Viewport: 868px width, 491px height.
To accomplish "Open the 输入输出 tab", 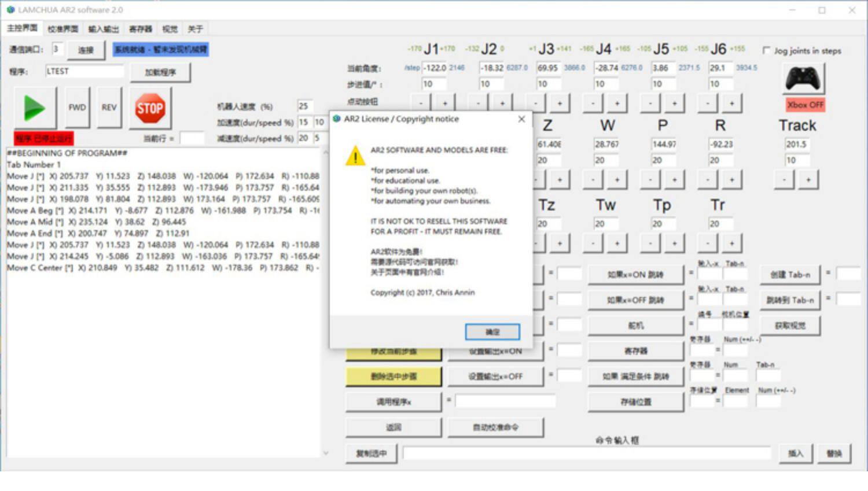I will (104, 29).
